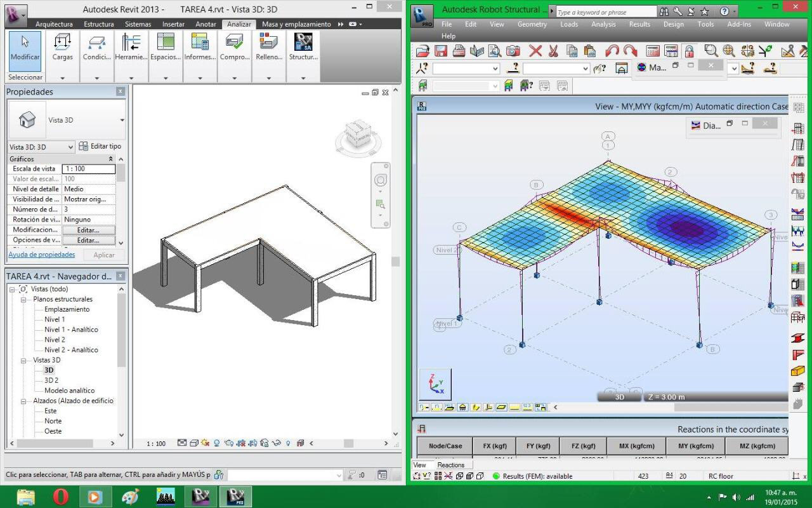Click the Z = 3.00 m level button
812x508 pixels.
[666, 397]
